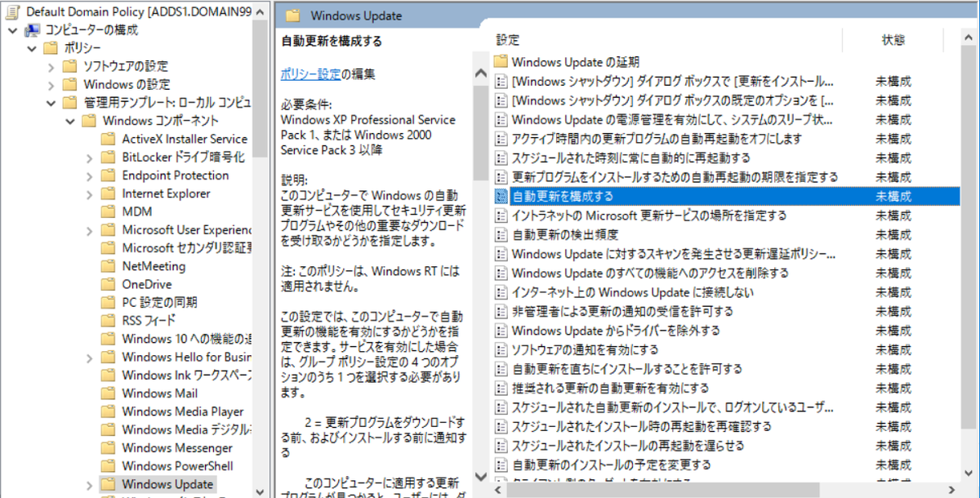Expand the ソフトウェアの設定 node
Viewport: 980px width, 498px height.
51,66
